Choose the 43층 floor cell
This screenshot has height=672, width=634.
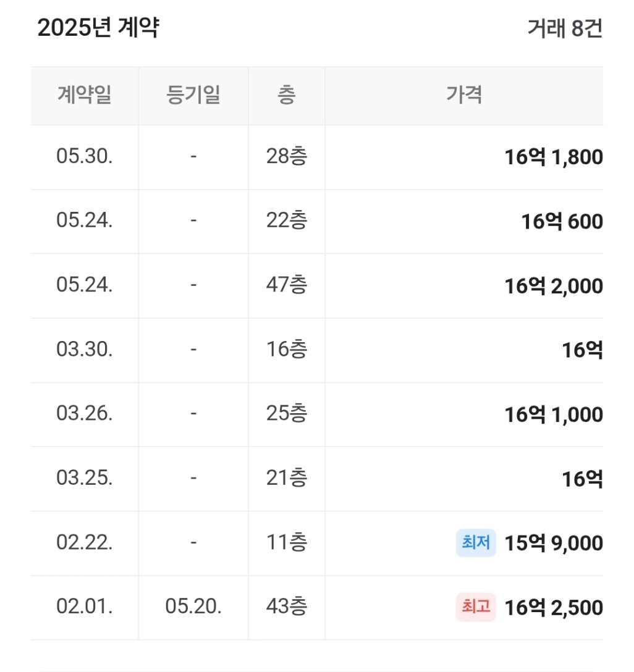point(286,607)
